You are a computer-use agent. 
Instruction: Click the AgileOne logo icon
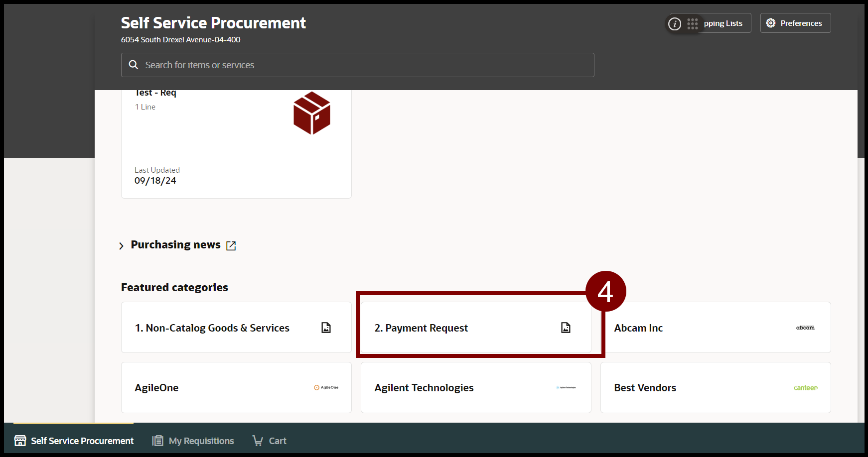[x=326, y=387]
